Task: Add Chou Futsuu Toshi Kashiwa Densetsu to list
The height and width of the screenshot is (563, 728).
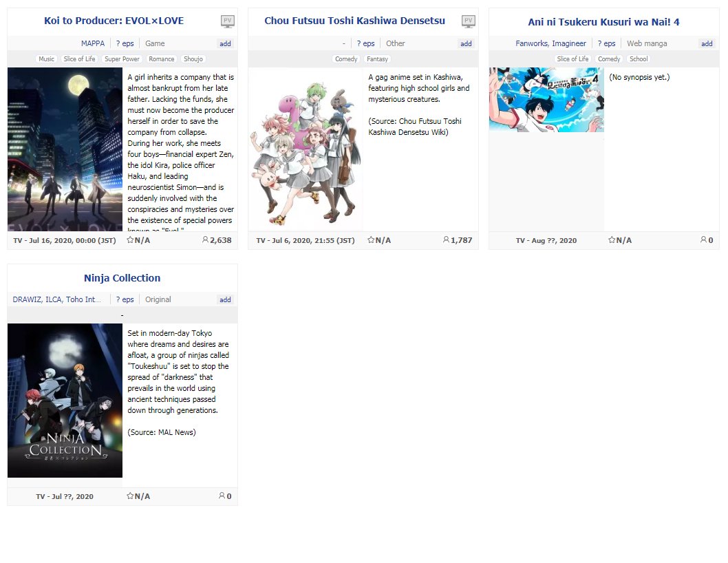Action: 466,43
